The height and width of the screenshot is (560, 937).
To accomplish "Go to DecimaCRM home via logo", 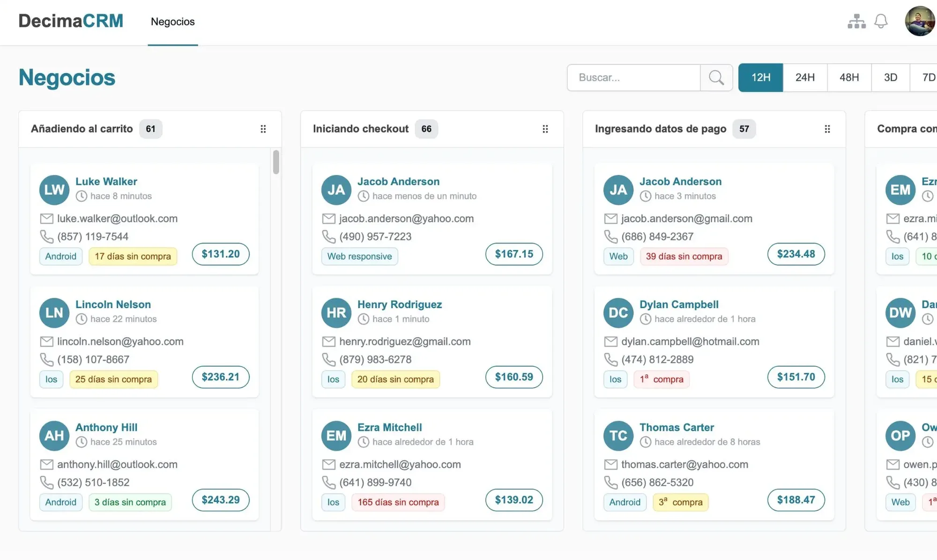I will [x=71, y=21].
